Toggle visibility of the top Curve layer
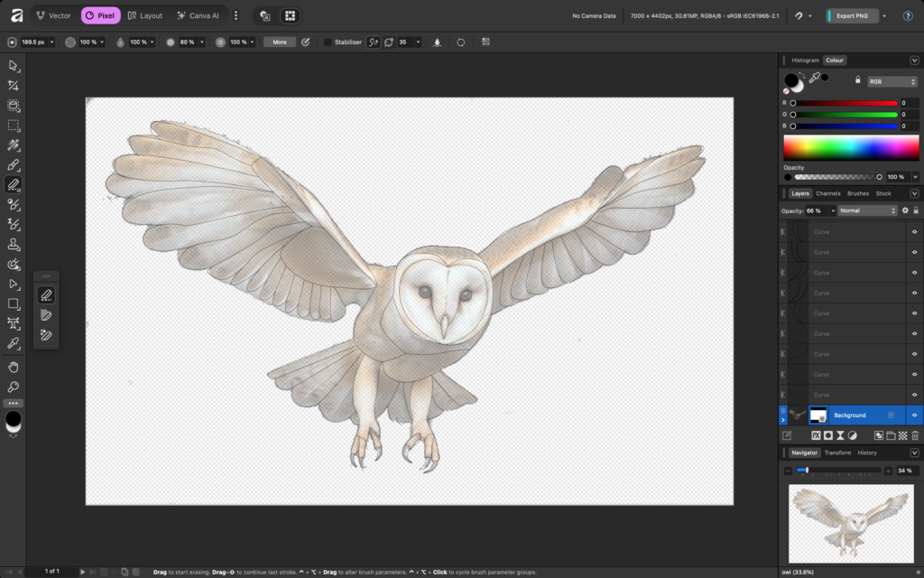 pyautogui.click(x=914, y=232)
